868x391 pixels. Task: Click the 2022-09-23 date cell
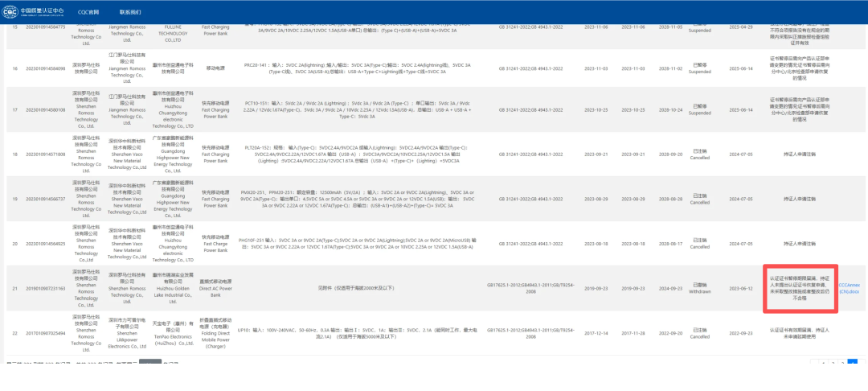[741, 333]
